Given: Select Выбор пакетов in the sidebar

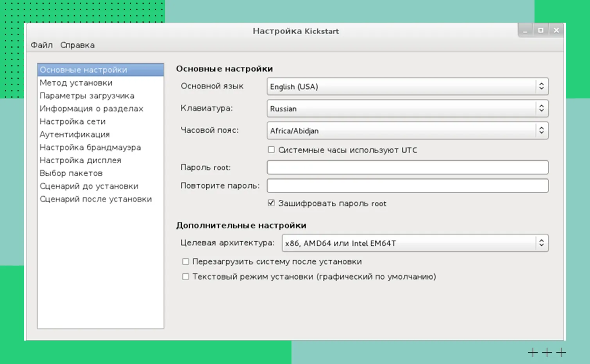Looking at the screenshot, I should [71, 173].
